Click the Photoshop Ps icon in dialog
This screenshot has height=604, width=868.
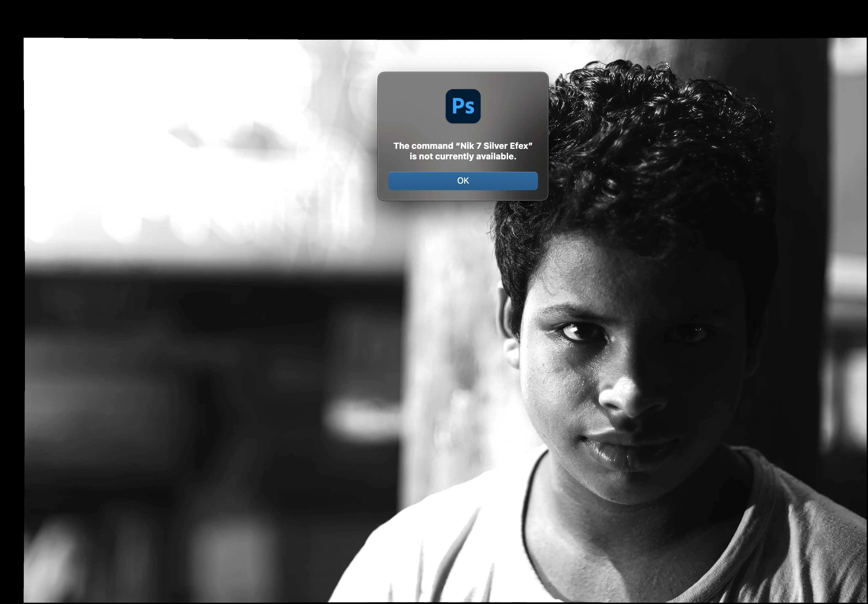coord(463,106)
